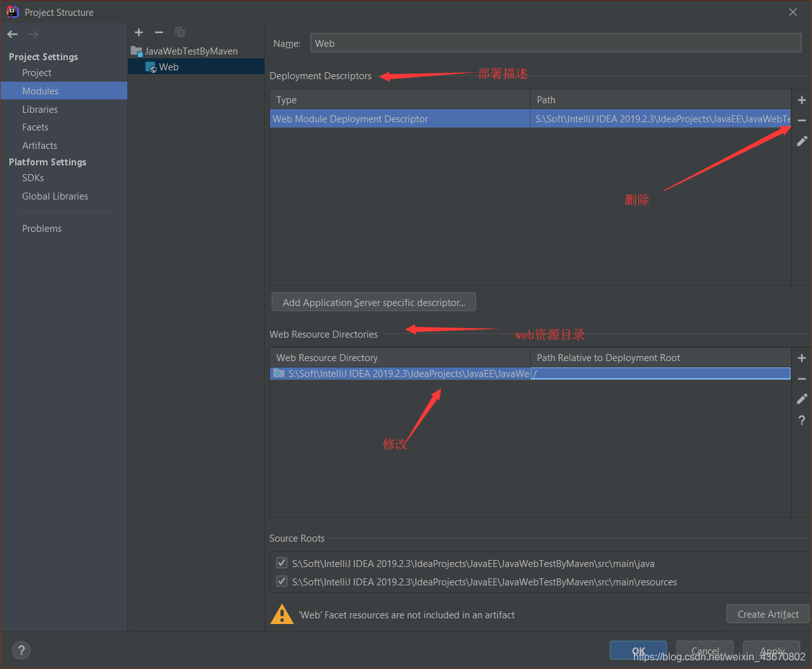This screenshot has width=812, height=669.
Task: Toggle the src\main\resources source root checkbox
Action: 281,581
